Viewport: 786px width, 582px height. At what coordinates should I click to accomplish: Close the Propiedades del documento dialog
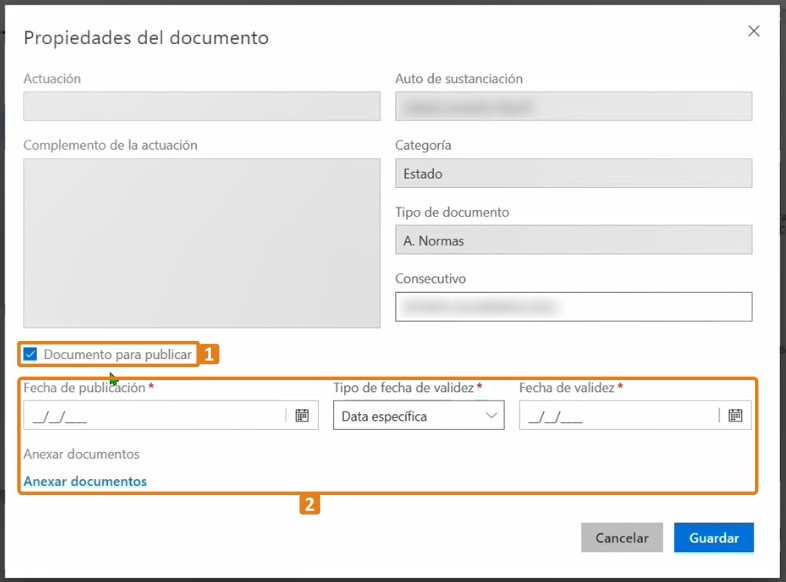tap(754, 31)
